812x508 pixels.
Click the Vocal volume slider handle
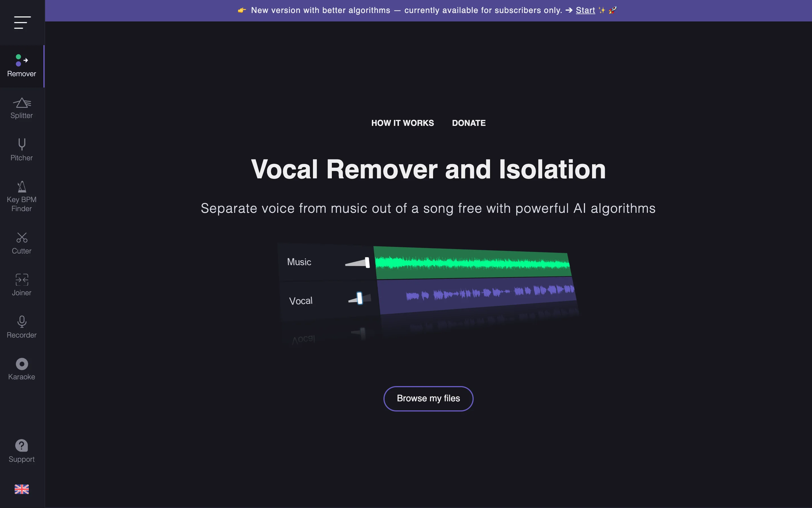360,298
